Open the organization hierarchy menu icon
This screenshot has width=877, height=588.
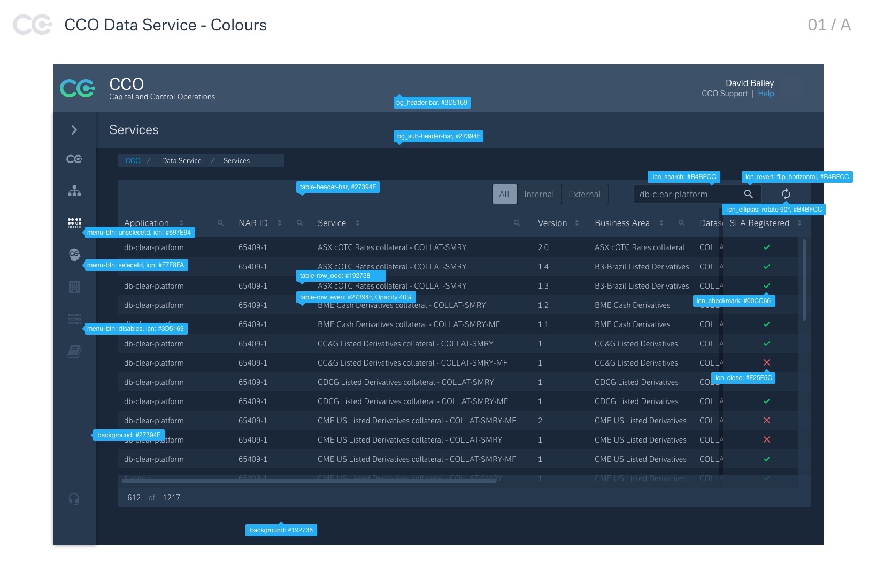pos(74,191)
